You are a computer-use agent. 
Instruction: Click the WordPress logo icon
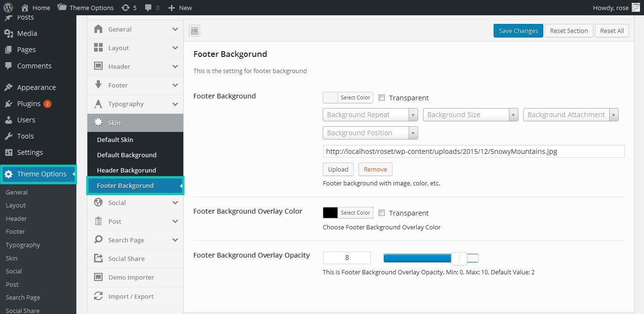coord(8,8)
